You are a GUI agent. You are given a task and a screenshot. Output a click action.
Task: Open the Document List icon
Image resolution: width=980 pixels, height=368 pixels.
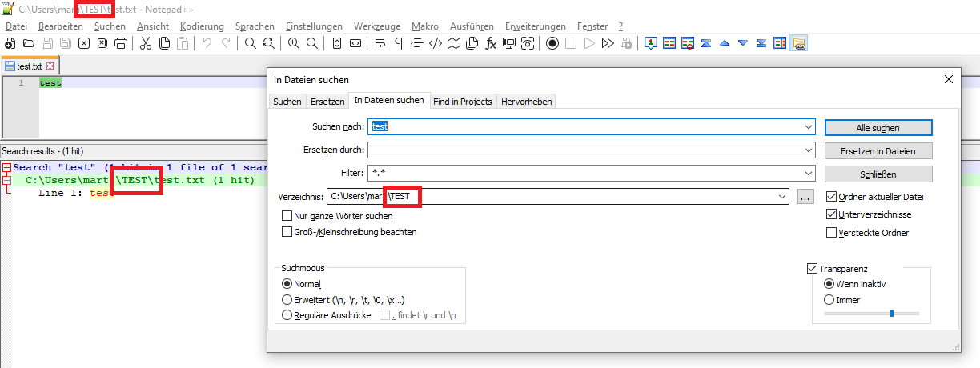click(472, 43)
